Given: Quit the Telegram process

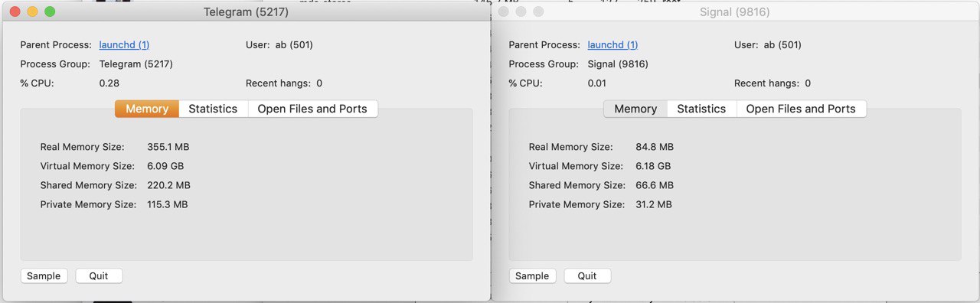Looking at the screenshot, I should (x=99, y=276).
